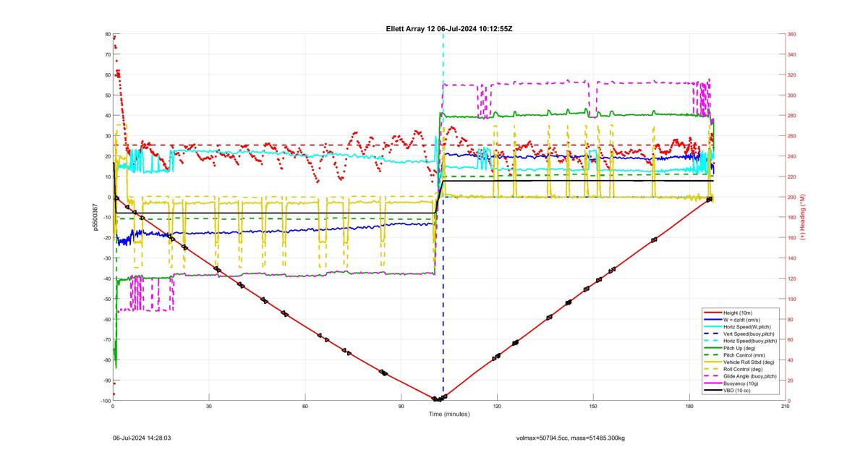This screenshot has width=868, height=450.
Task: Select the 'Horiz Speed(W,pitch)' legend entry
Action: [x=747, y=327]
